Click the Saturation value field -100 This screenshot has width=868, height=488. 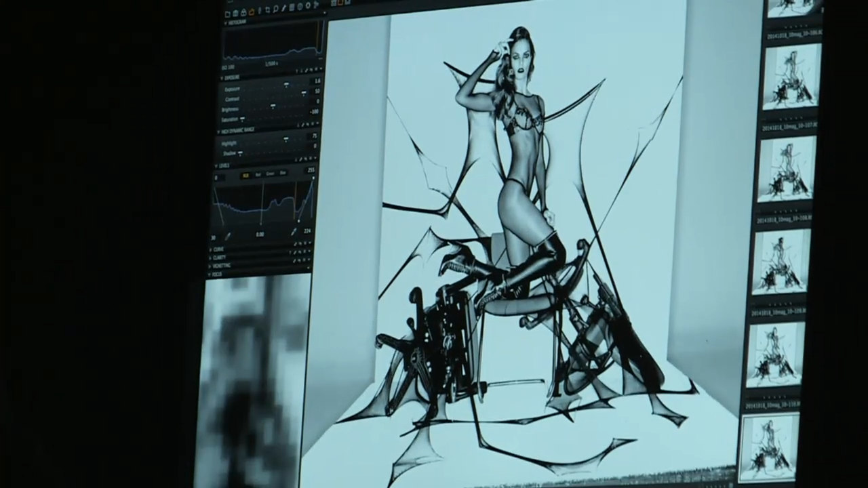(315, 112)
